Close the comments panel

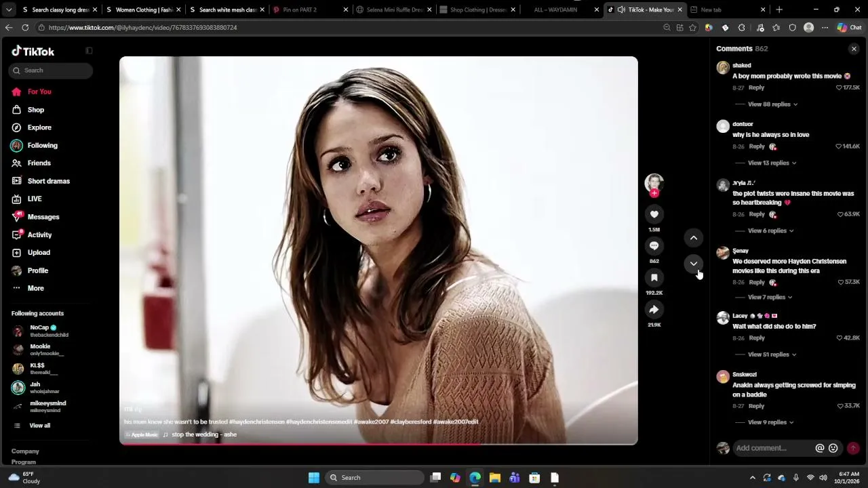point(854,49)
